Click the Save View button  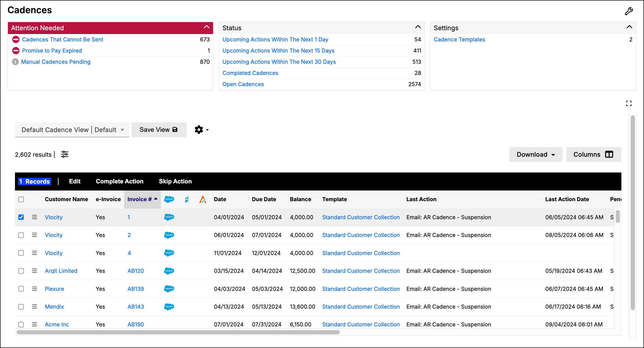(x=159, y=130)
